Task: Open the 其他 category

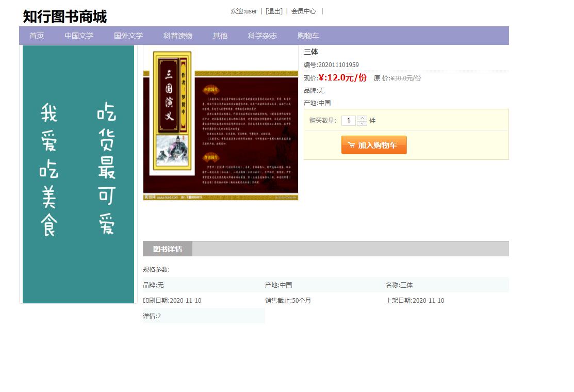Action: [219, 36]
